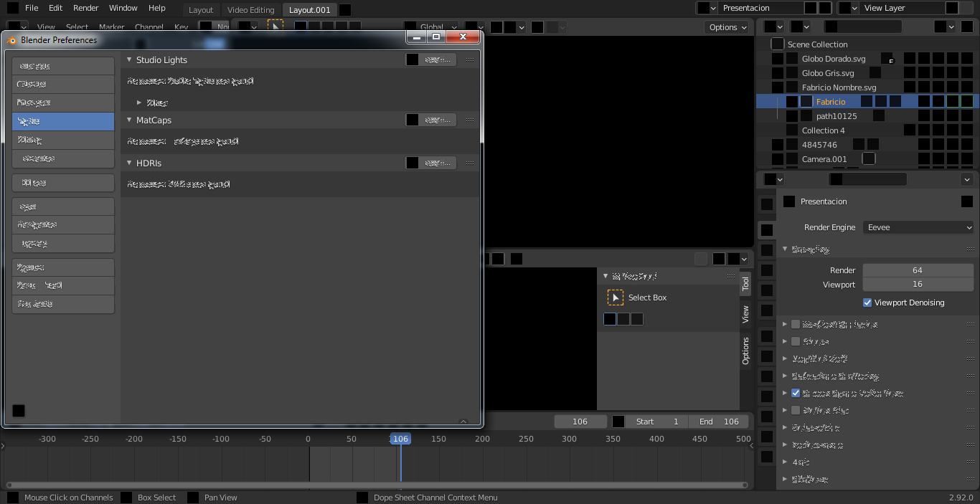Click the Start frame field
This screenshot has width=980, height=504.
pos(657,422)
